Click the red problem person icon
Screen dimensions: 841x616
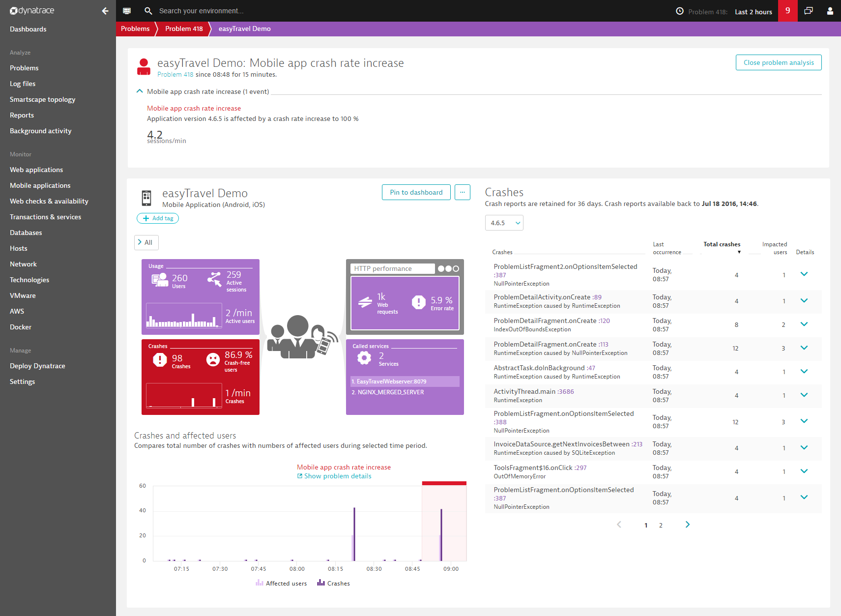click(144, 67)
